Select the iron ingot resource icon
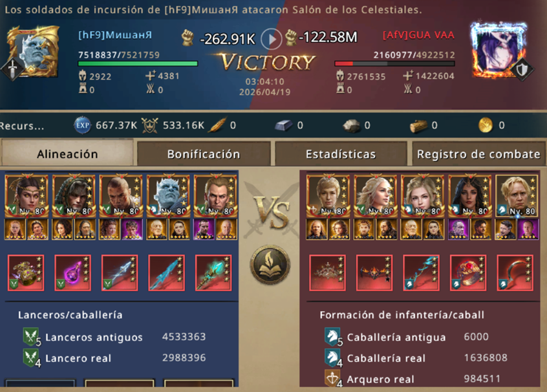Screen dimensions: 547x392 (284, 125)
